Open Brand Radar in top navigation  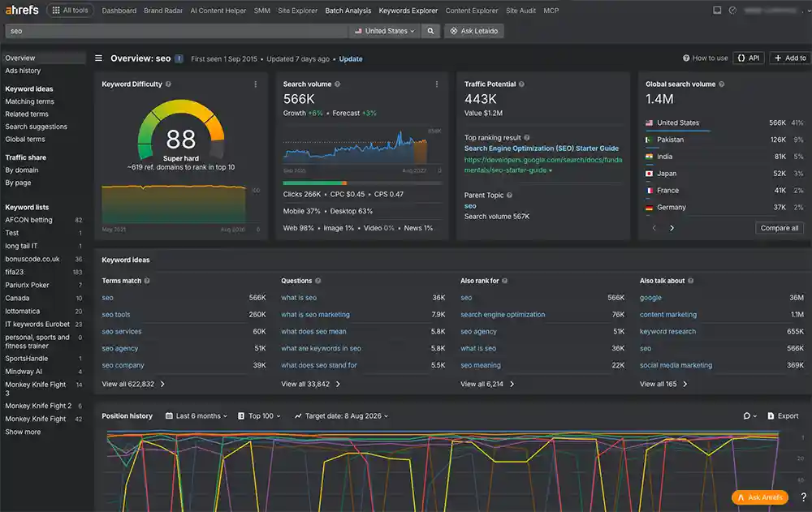[163, 11]
